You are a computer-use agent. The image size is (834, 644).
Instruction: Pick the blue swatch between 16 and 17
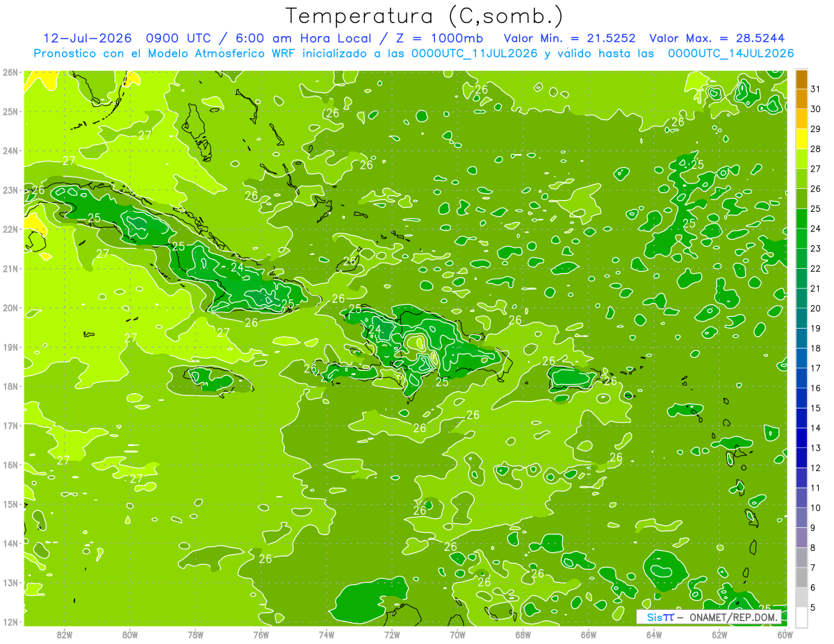point(801,378)
